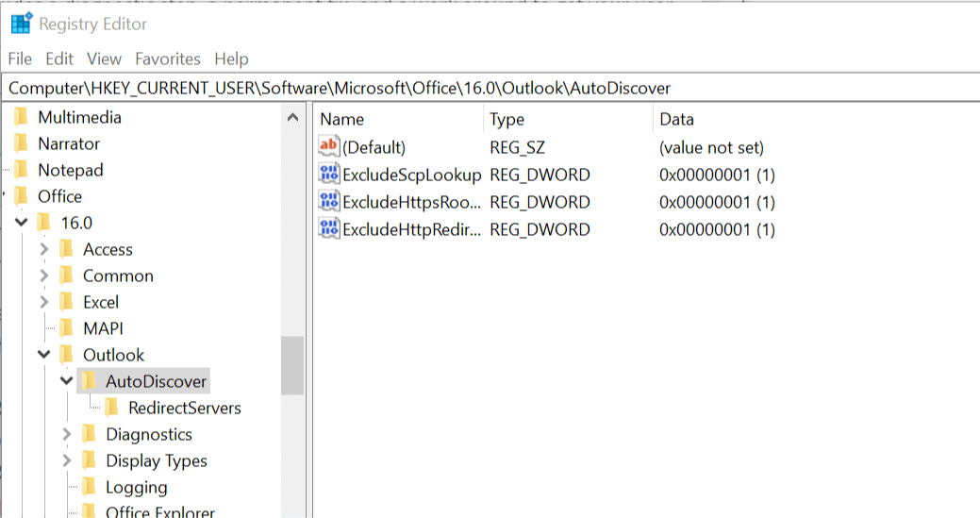Collapse the AutoDiscover key
980x518 pixels.
[66, 380]
